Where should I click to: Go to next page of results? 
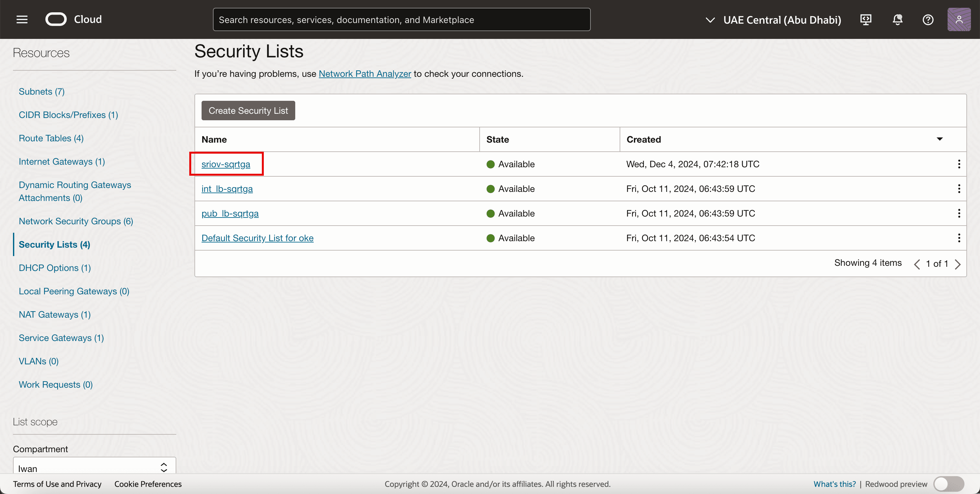click(958, 264)
